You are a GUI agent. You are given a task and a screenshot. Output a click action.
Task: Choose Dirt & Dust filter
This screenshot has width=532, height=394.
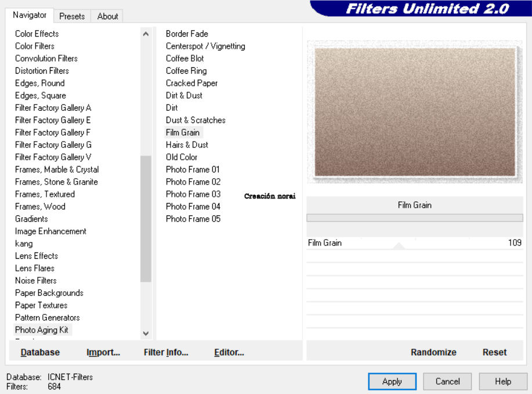pos(184,95)
